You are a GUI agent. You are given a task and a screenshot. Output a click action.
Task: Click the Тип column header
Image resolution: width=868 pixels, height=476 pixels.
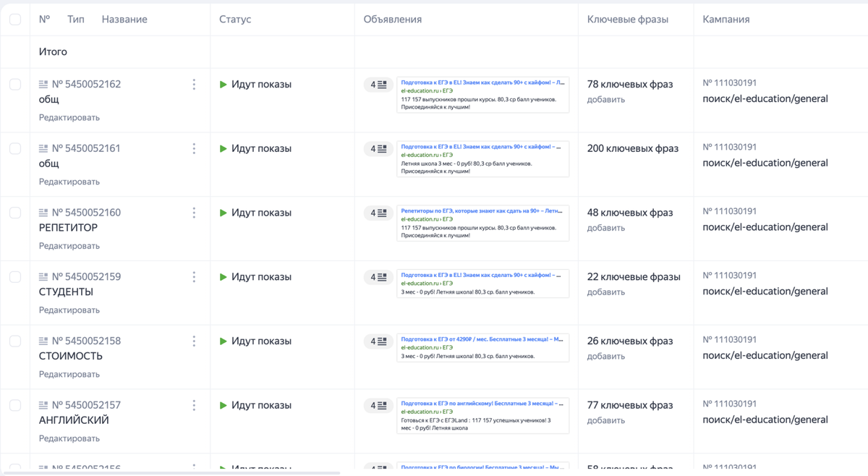[x=76, y=20]
